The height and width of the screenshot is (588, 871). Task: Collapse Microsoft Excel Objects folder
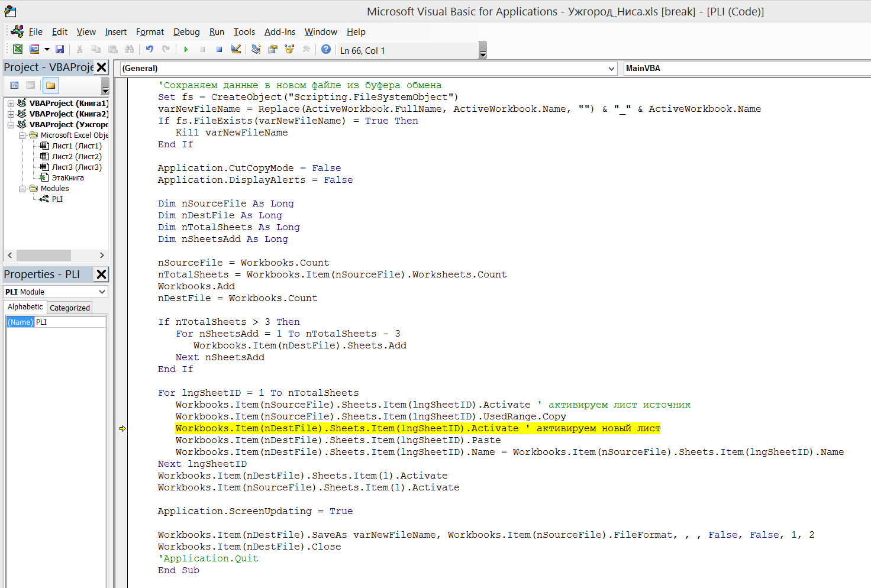point(22,135)
